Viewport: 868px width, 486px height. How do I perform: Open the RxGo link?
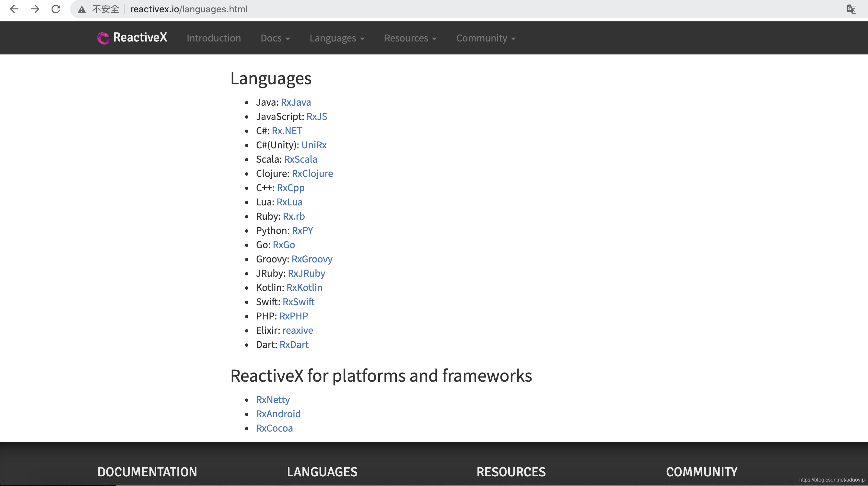284,245
